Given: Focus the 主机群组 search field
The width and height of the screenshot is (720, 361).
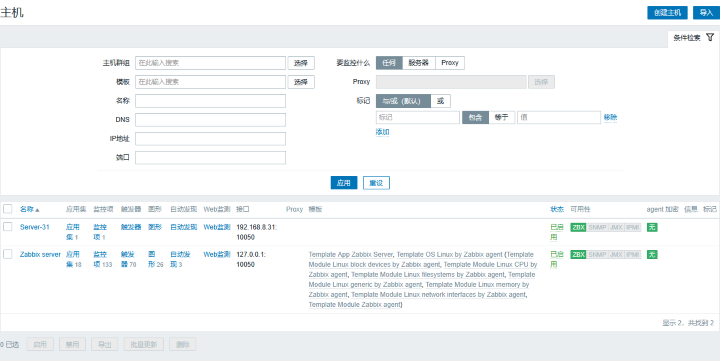Looking at the screenshot, I should (210, 63).
